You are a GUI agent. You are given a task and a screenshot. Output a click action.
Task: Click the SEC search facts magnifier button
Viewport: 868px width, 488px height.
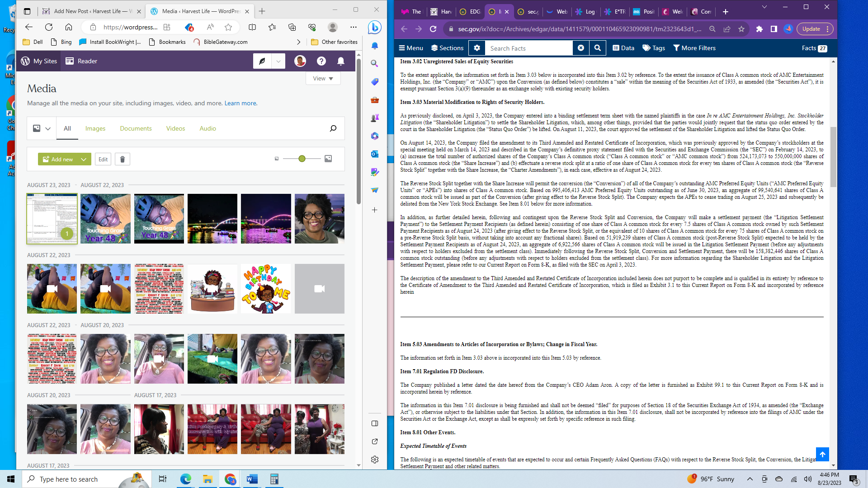tap(597, 48)
